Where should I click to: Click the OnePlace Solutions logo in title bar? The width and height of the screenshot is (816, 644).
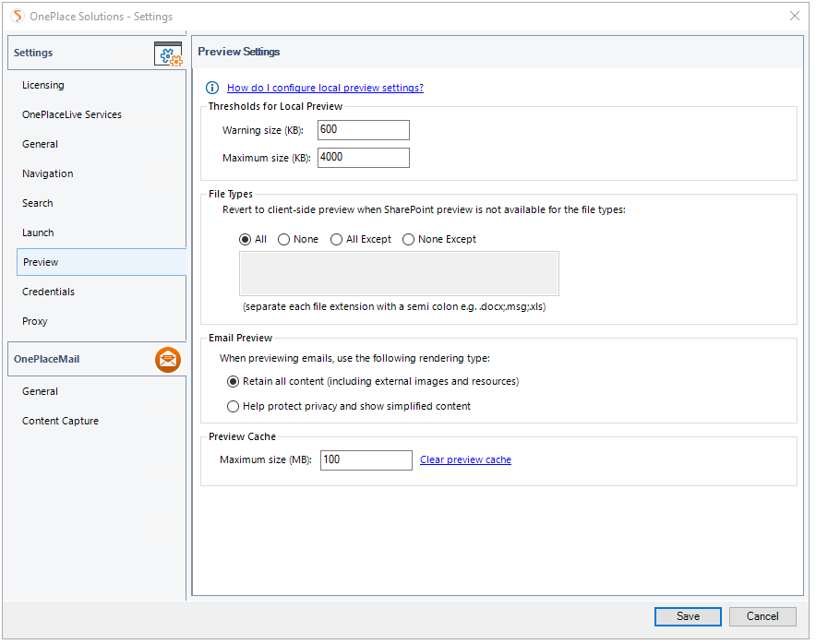pyautogui.click(x=18, y=16)
